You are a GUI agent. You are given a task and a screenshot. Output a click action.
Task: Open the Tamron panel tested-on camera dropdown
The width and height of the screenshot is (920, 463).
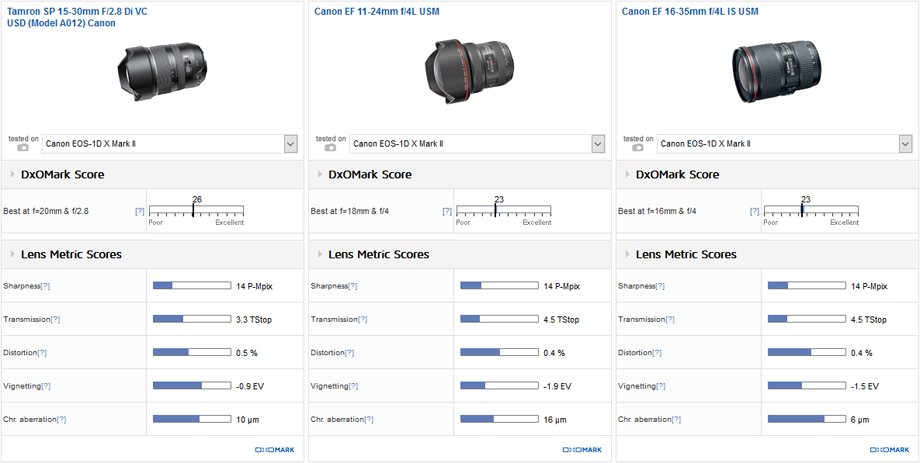click(170, 144)
